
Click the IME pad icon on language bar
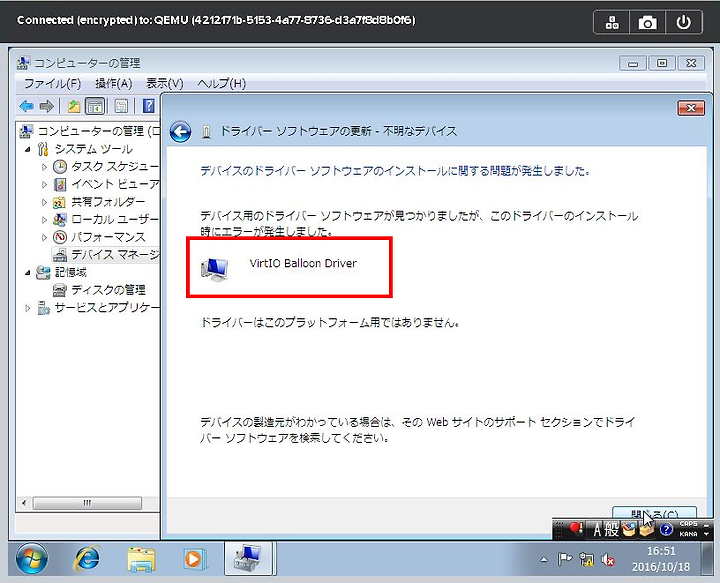(629, 529)
